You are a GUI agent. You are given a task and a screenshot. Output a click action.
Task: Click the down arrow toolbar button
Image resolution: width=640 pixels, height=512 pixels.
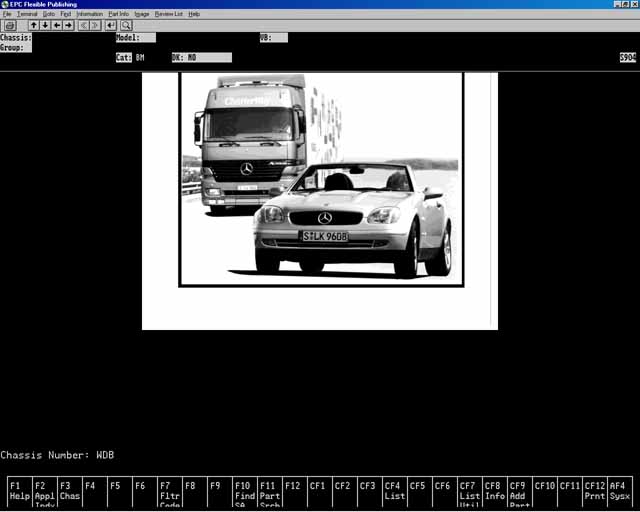[x=45, y=26]
